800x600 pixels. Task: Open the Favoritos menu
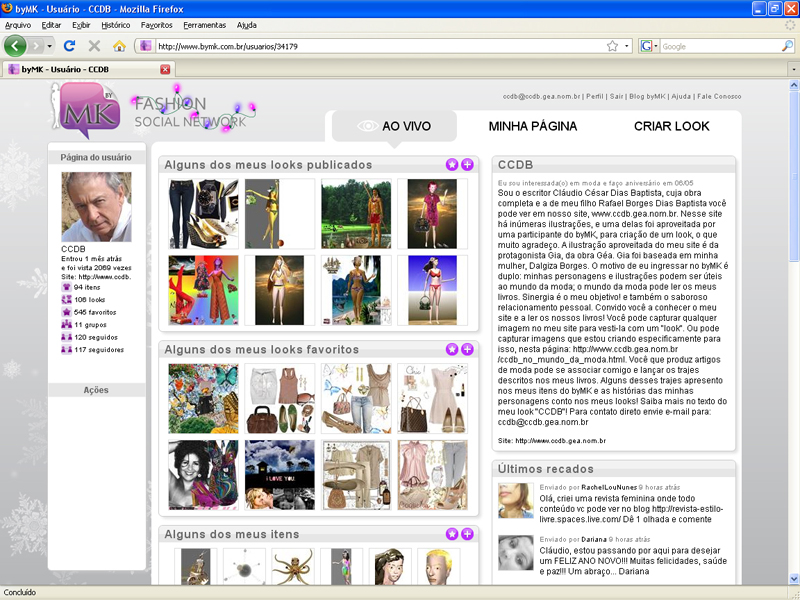(156, 24)
